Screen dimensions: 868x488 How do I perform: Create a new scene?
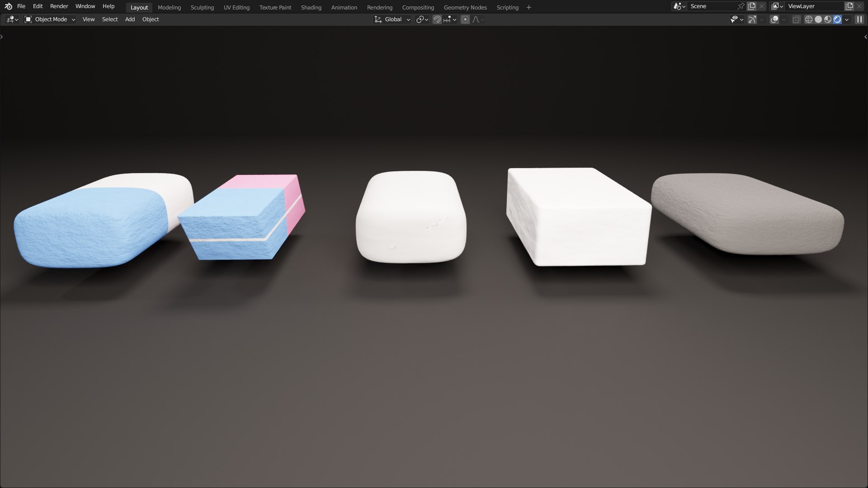click(x=752, y=6)
